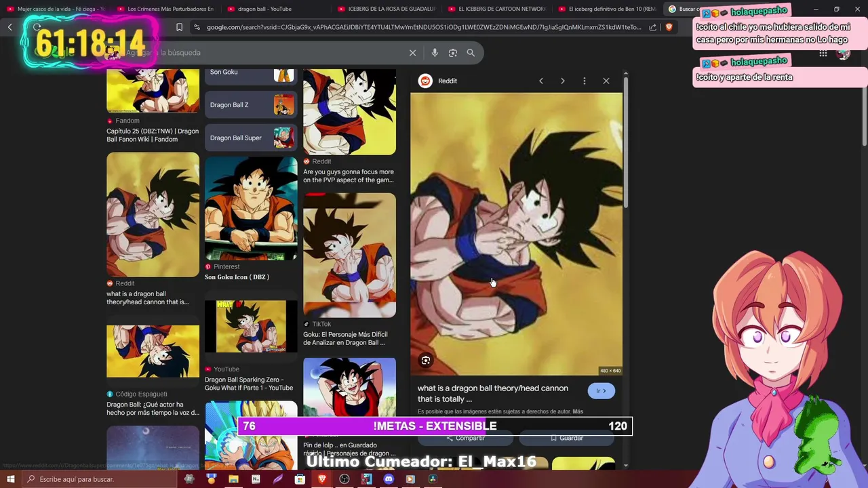Go to next image in preview panel
Screen dimensions: 868x488
[x=562, y=81]
